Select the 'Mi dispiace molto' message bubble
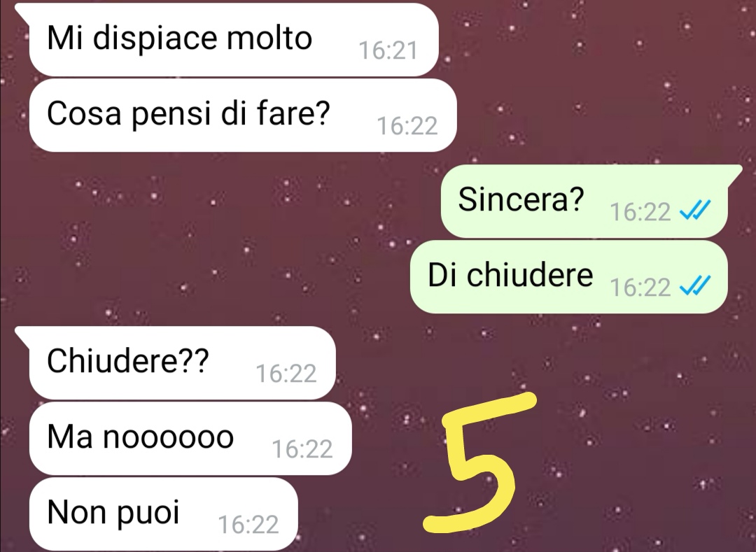This screenshot has height=552, width=756. click(x=233, y=39)
